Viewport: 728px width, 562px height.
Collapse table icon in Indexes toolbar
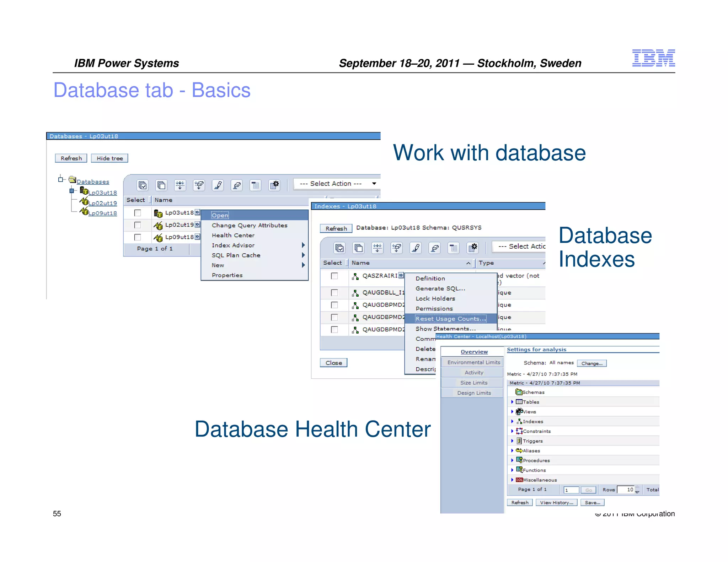click(454, 248)
